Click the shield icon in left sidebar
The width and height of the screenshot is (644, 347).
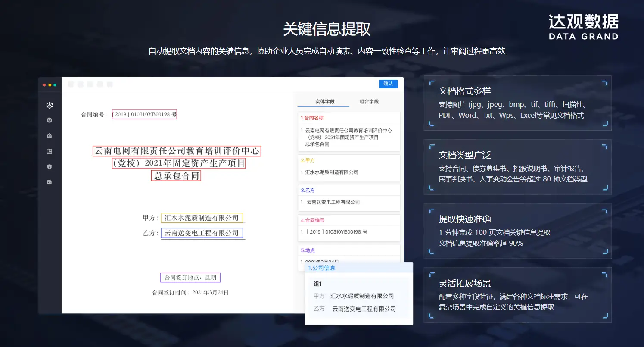pyautogui.click(x=50, y=167)
